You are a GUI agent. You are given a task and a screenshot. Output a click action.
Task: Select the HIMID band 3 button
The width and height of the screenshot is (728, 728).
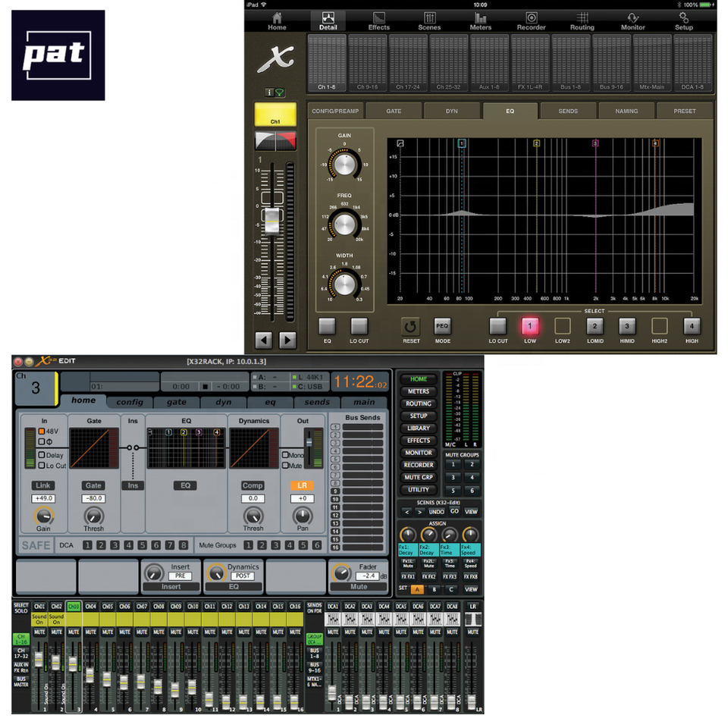tap(627, 326)
